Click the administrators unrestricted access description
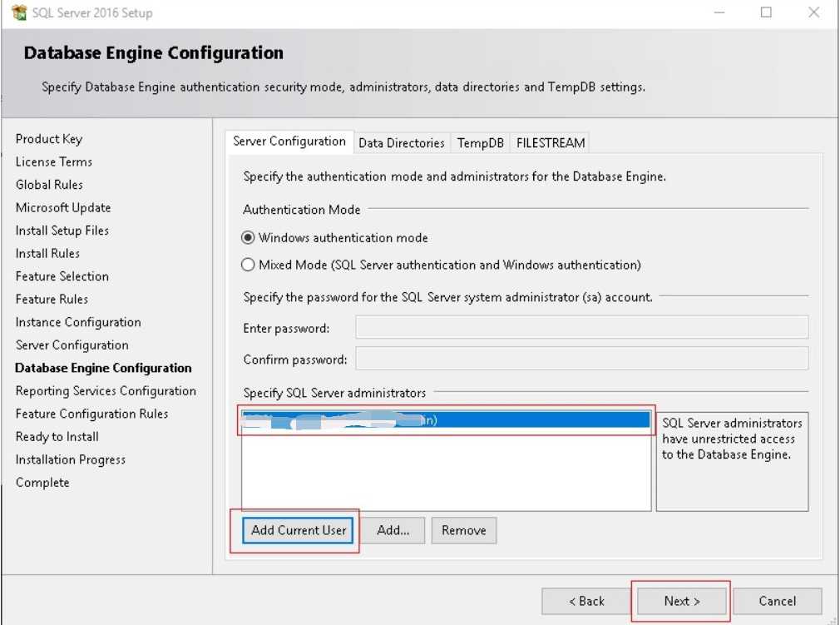The width and height of the screenshot is (840, 625). pyautogui.click(x=732, y=439)
